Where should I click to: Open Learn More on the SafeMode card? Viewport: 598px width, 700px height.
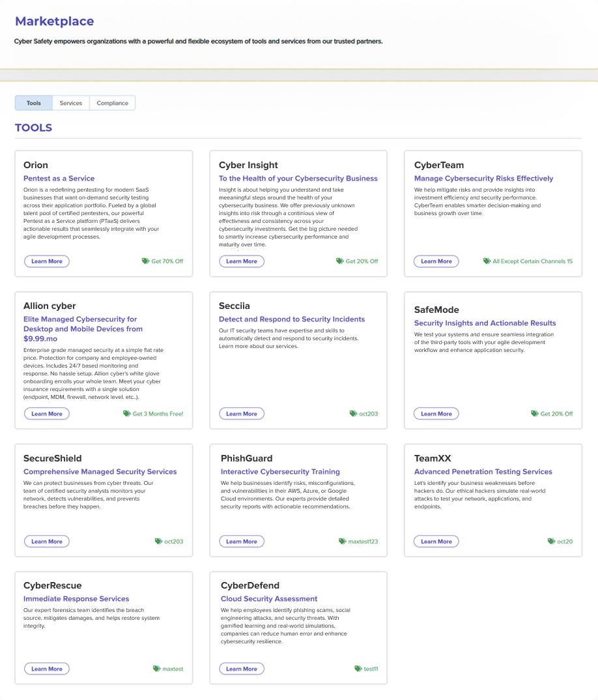coord(436,414)
